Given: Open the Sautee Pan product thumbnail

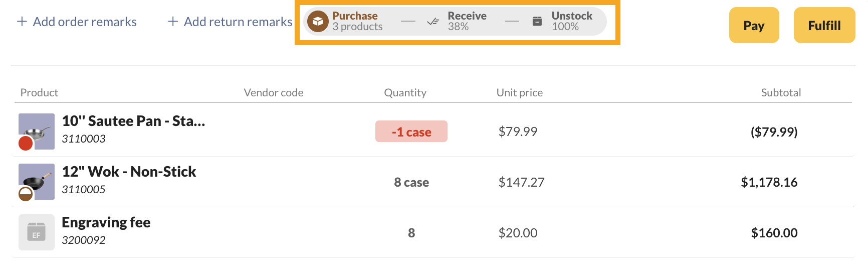Looking at the screenshot, I should [37, 131].
